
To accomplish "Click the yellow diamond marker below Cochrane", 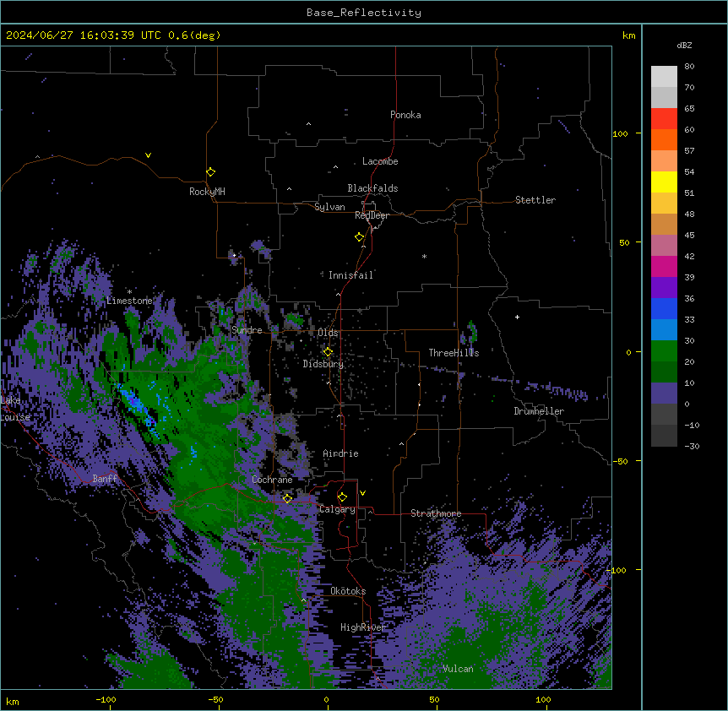I will 287,498.
